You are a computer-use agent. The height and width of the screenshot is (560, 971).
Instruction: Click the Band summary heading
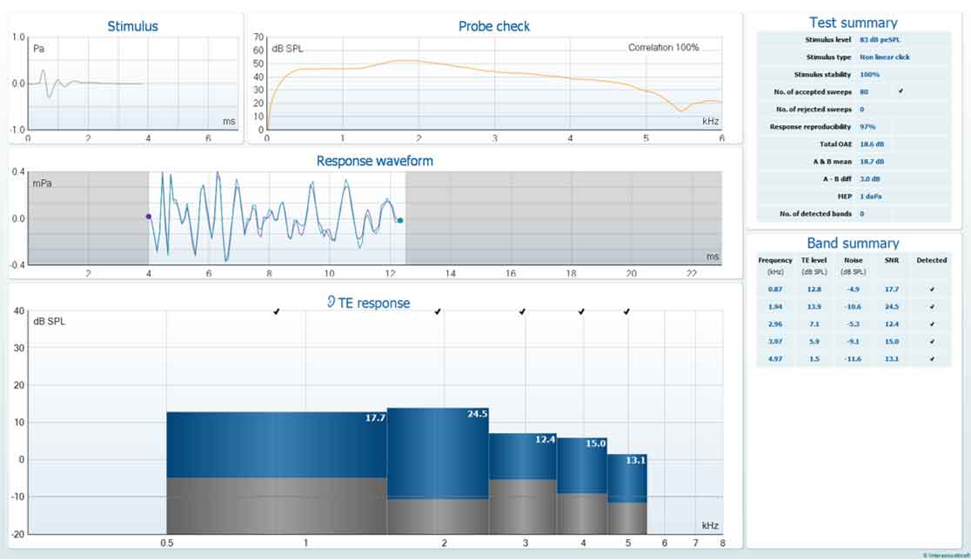coord(853,243)
